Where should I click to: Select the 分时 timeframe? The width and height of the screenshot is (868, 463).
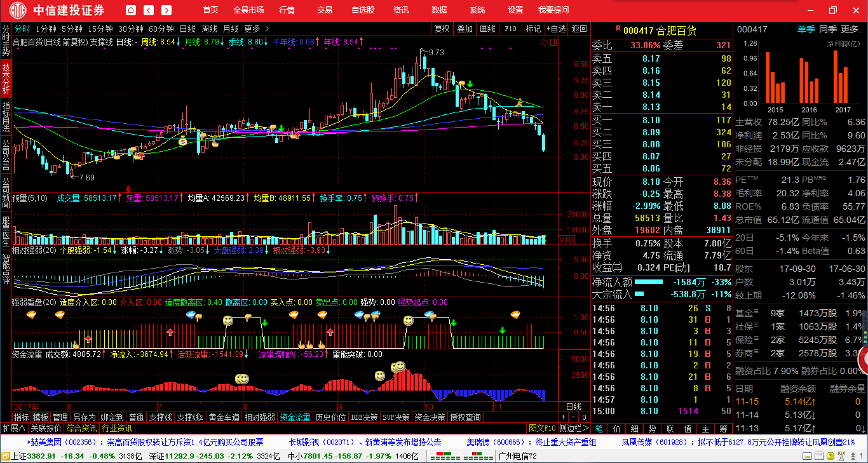(22, 29)
